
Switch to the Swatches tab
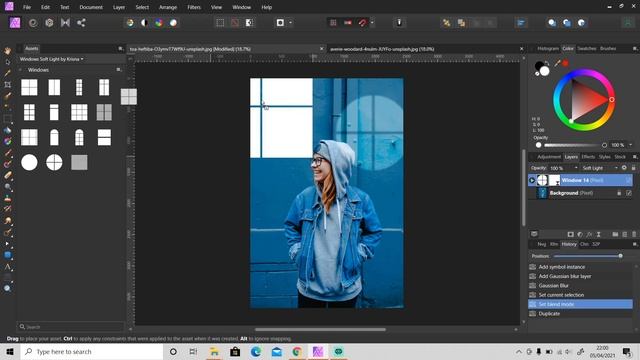587,49
